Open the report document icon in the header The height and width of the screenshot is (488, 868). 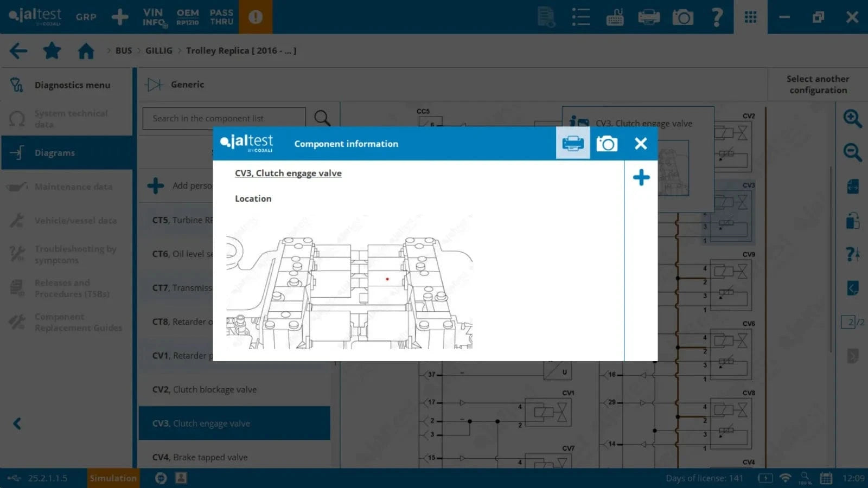546,17
